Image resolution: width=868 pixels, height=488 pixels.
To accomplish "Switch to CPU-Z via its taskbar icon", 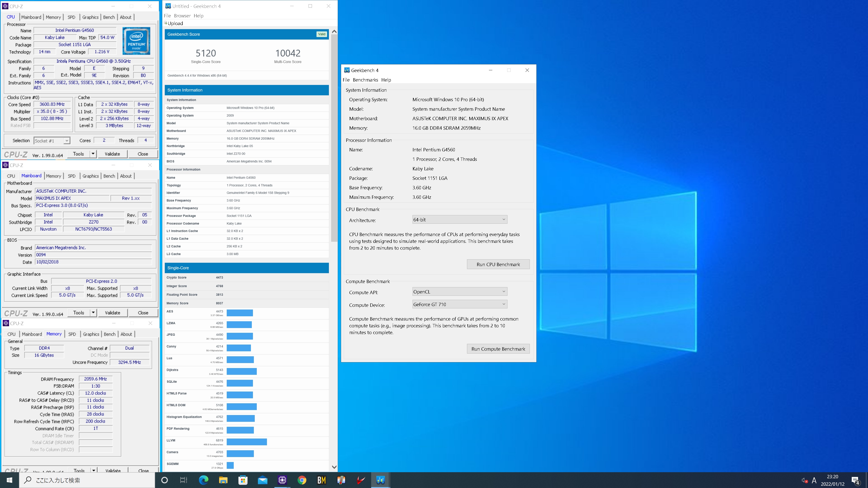I will point(282,480).
